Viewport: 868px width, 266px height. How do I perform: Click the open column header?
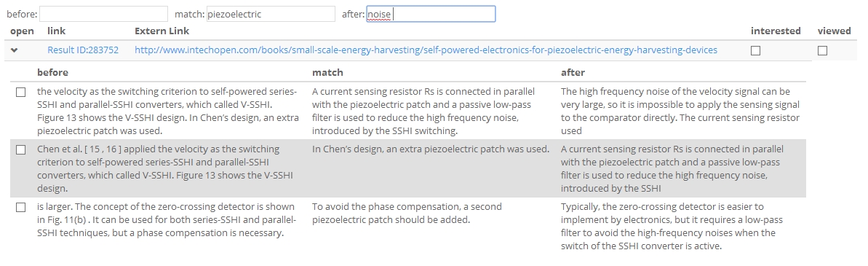tap(22, 31)
